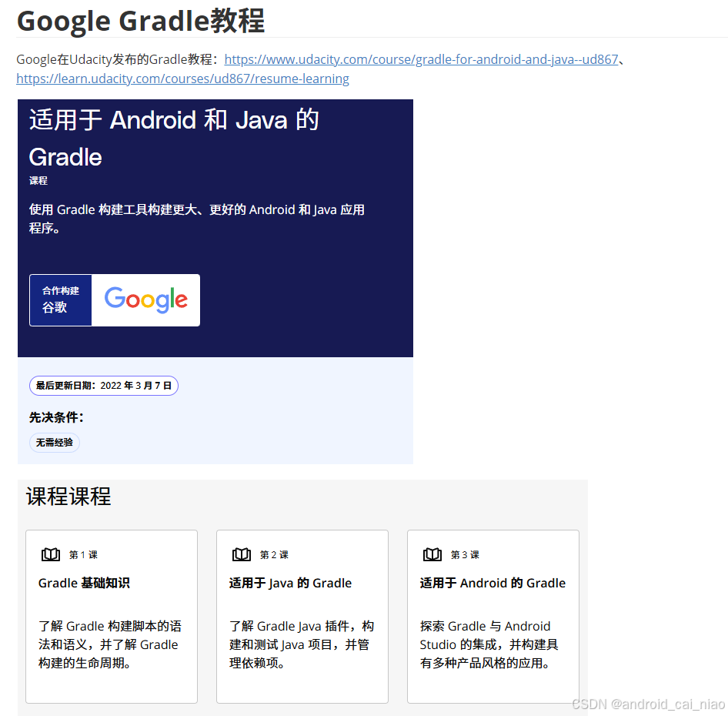Click the 课程课程 section heading

(x=68, y=497)
